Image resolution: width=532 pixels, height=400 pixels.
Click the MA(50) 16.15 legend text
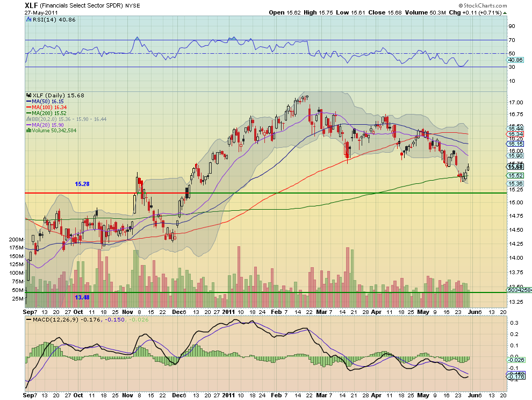[x=48, y=102]
